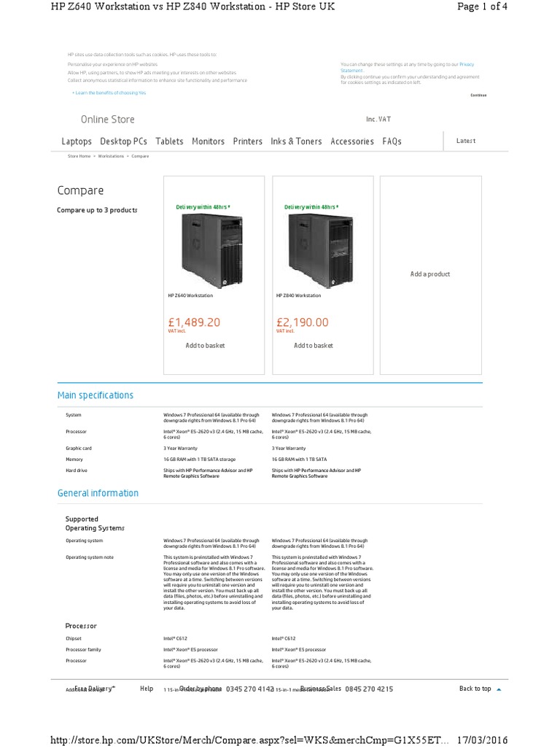Click the Memory row label
560x747 pixels.
(74, 460)
